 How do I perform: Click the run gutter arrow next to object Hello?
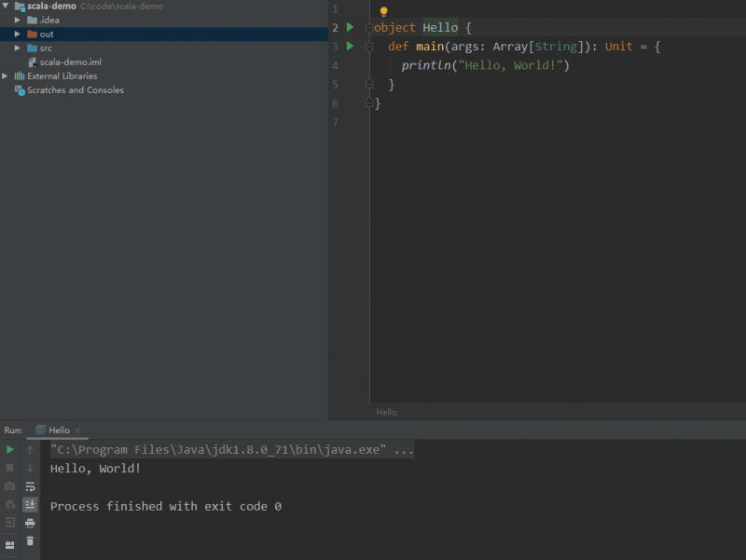[x=351, y=27]
